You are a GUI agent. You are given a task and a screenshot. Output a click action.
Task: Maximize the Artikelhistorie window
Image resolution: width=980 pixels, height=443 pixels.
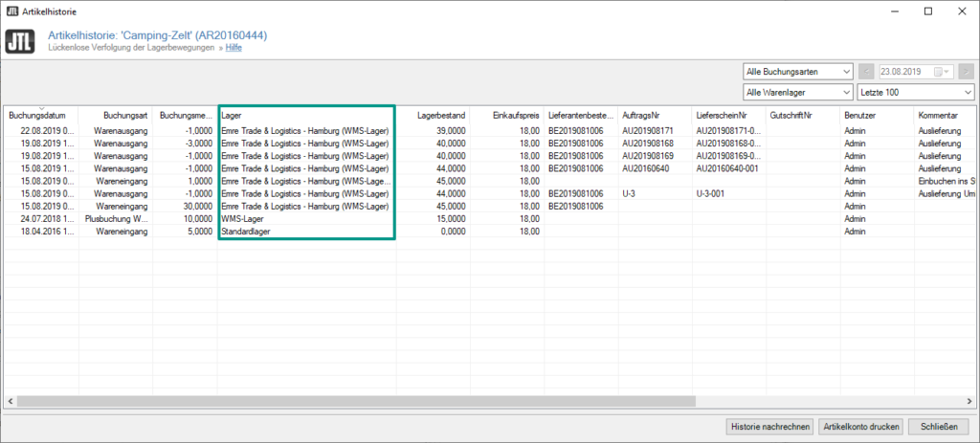927,11
